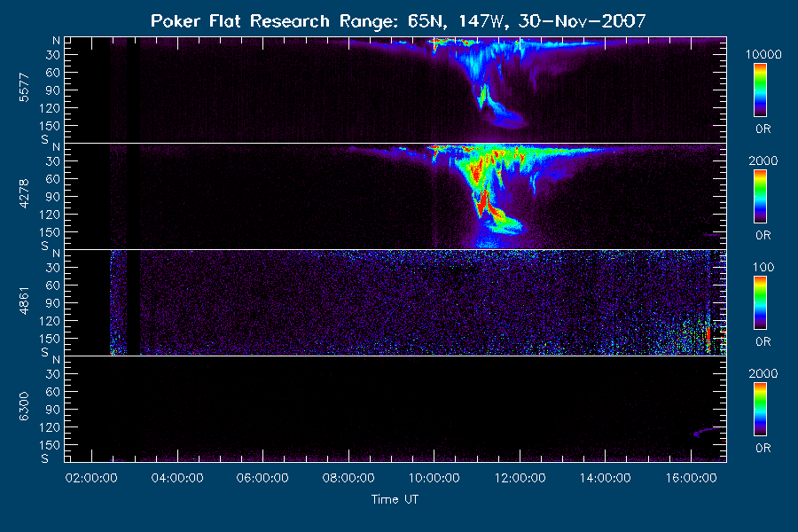Click the 0R label under the 4278 colorbar
The height and width of the screenshot is (532, 798).
coord(763,236)
